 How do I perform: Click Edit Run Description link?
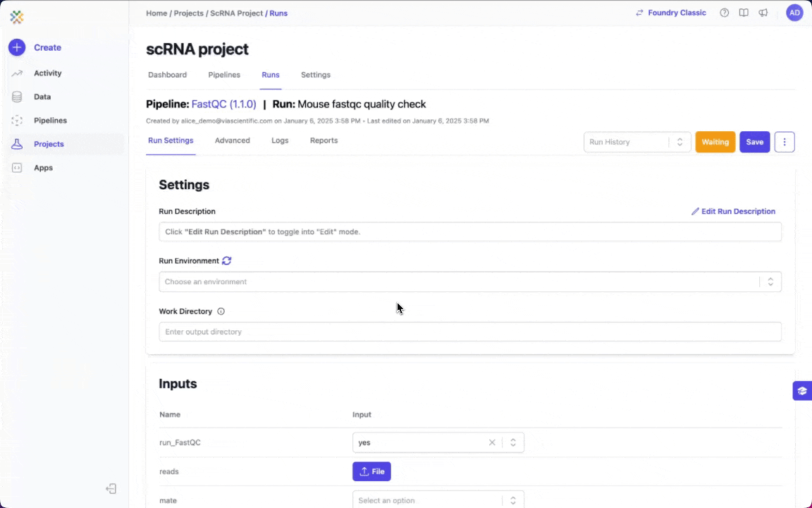tap(733, 211)
